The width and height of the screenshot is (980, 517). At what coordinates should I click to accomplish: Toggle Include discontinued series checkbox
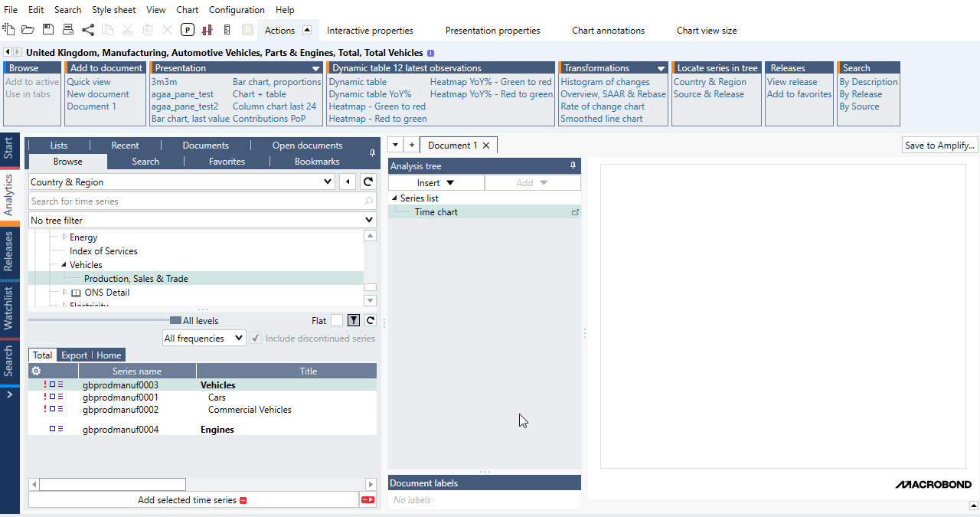(x=256, y=339)
